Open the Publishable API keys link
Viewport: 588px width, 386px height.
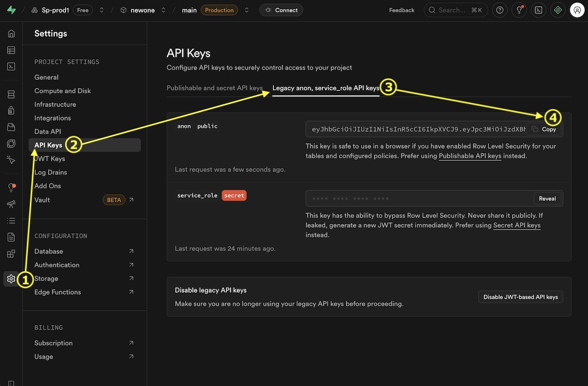tap(470, 156)
